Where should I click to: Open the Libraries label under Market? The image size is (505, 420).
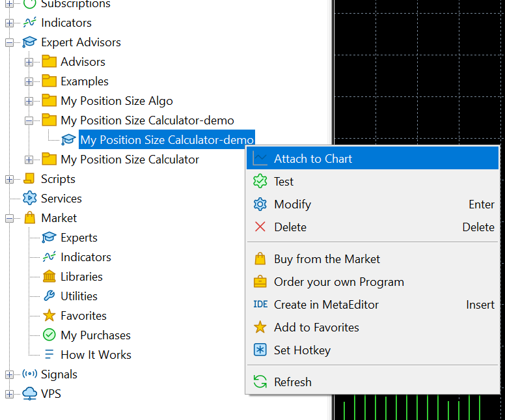(x=81, y=277)
